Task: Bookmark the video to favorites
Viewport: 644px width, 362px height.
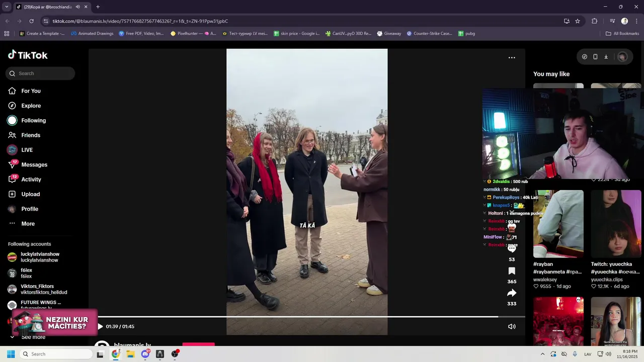Action: 512,271
